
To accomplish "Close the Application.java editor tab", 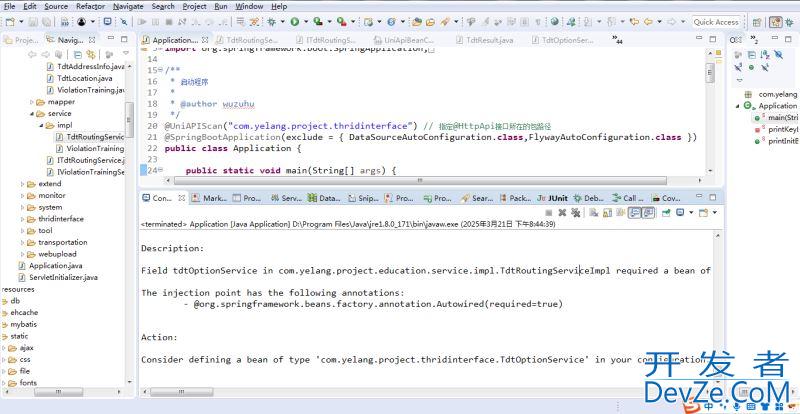I will [205, 39].
